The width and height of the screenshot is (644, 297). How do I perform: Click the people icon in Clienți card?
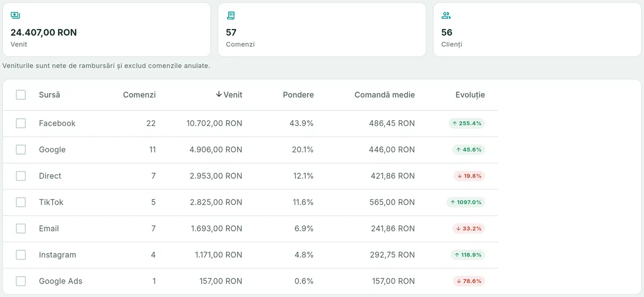[446, 16]
